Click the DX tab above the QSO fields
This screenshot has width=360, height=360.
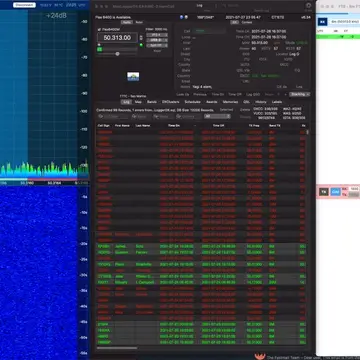coord(234,22)
